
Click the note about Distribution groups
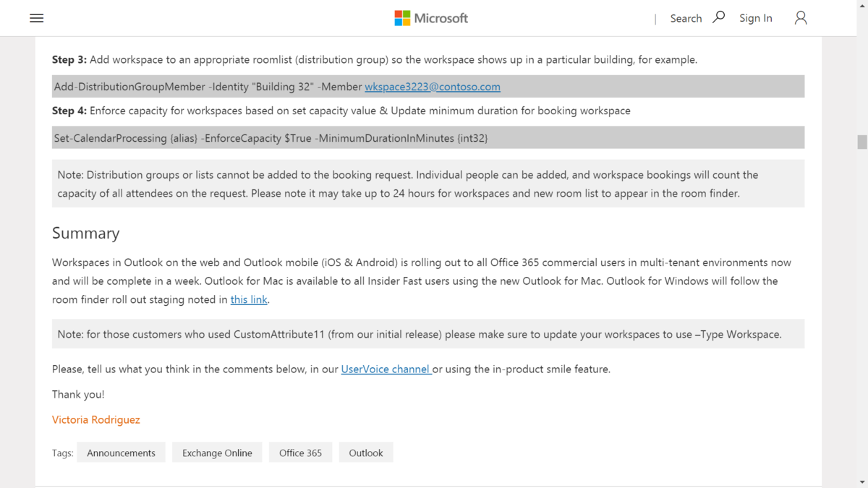point(428,184)
